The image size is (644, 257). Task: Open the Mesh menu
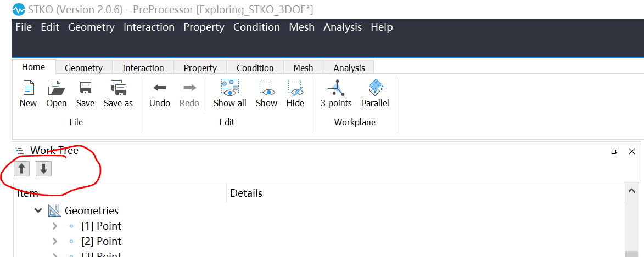click(x=301, y=27)
